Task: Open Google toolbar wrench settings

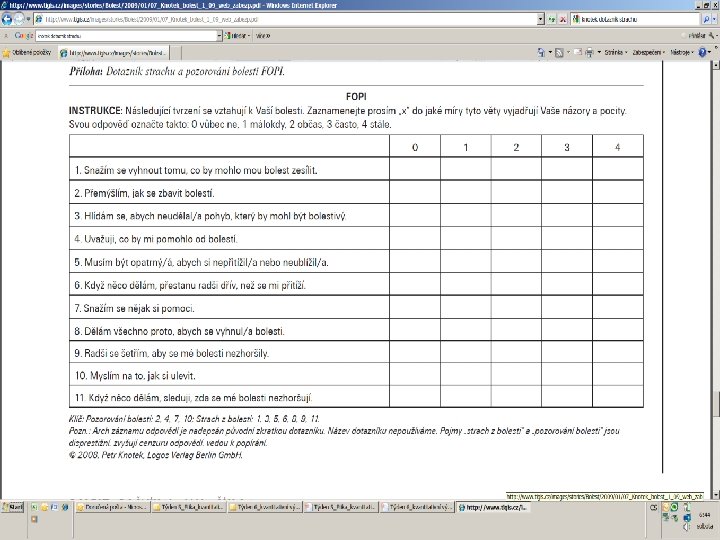Action: [x=712, y=35]
